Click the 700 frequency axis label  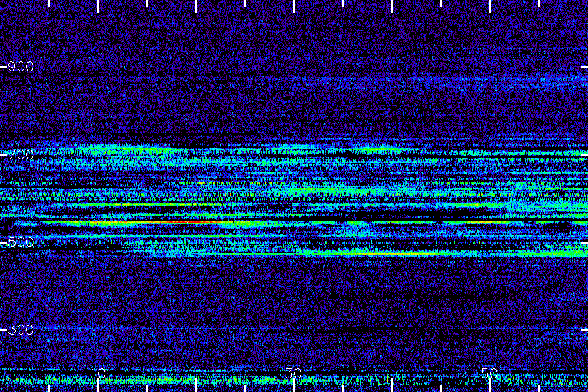pyautogui.click(x=21, y=155)
